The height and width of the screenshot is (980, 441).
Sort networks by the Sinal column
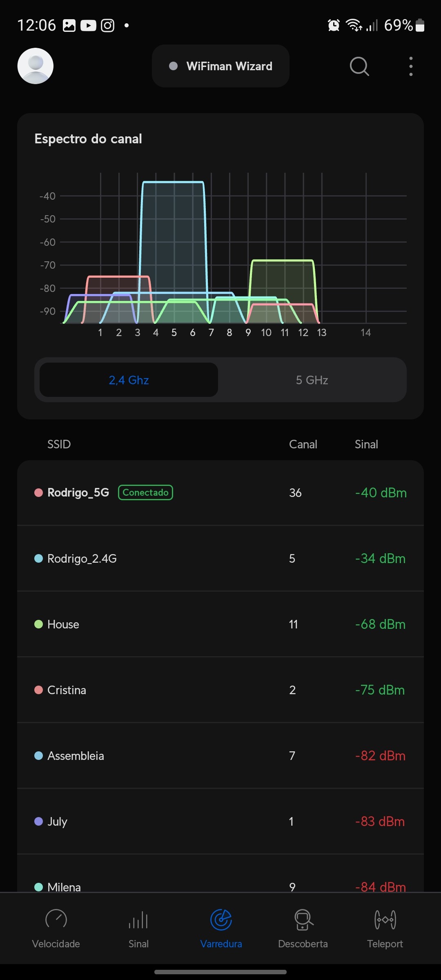[x=366, y=444]
